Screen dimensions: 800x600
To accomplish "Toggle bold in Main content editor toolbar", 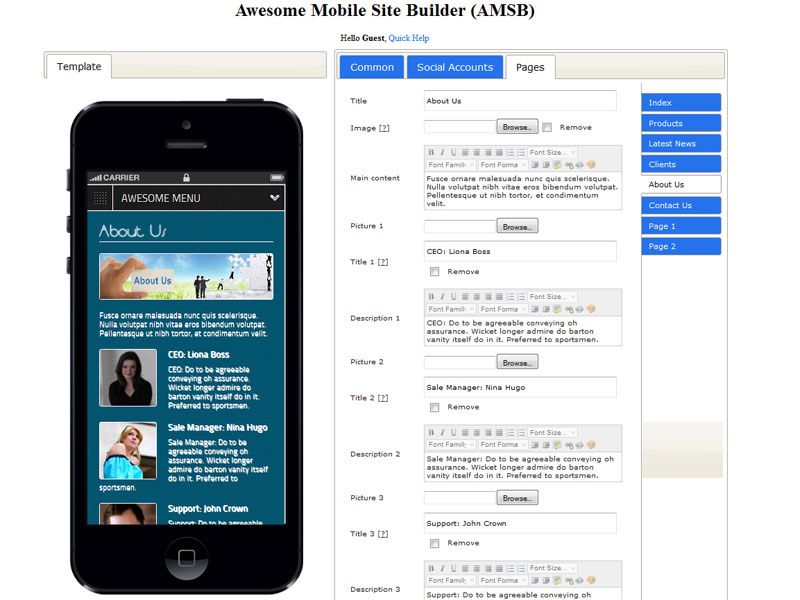I will (431, 152).
